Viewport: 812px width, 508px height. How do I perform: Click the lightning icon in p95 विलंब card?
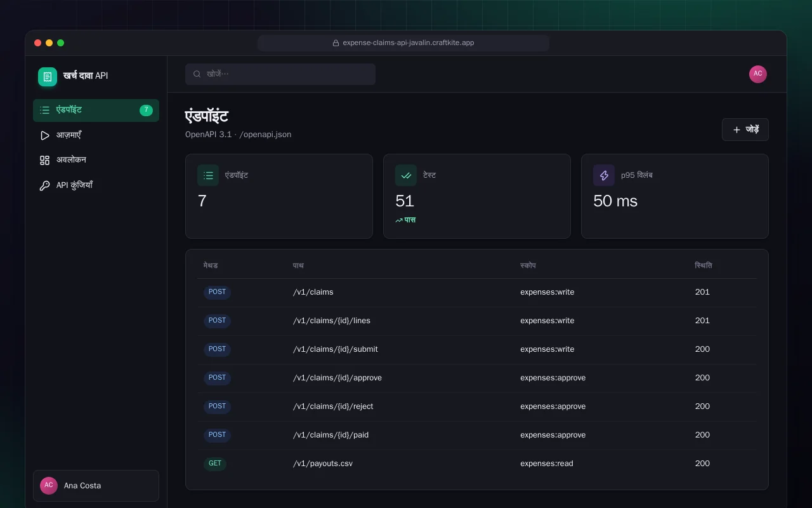point(604,176)
